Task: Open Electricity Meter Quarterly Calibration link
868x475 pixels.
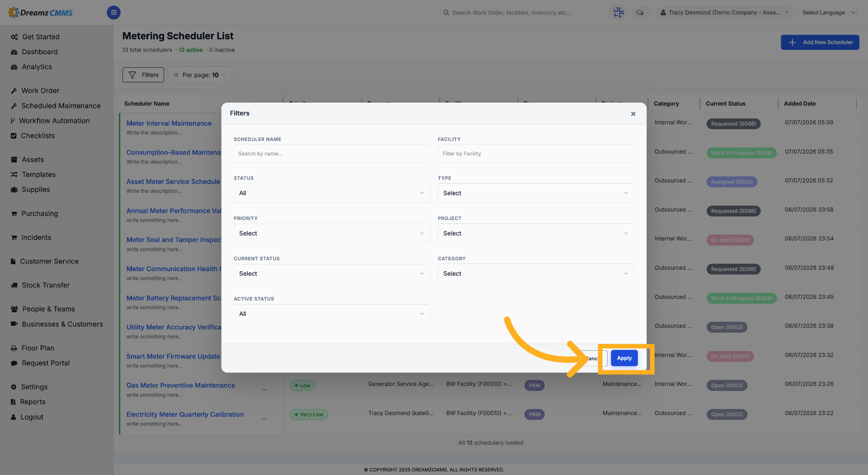Action: pyautogui.click(x=185, y=414)
